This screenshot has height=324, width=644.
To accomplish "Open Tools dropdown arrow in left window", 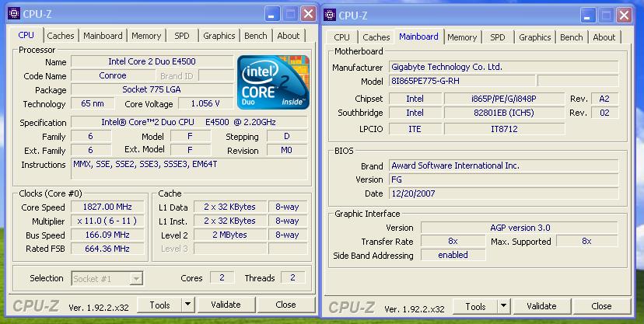I will click(187, 305).
